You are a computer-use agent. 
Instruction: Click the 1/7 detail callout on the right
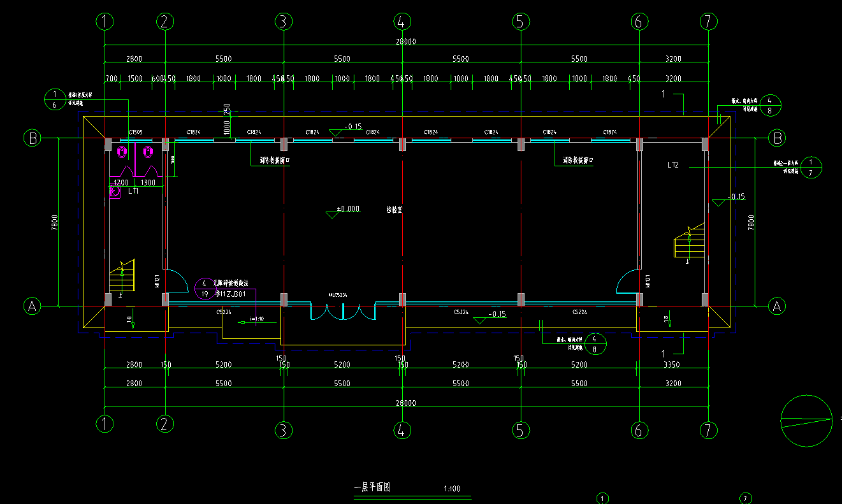click(x=811, y=167)
